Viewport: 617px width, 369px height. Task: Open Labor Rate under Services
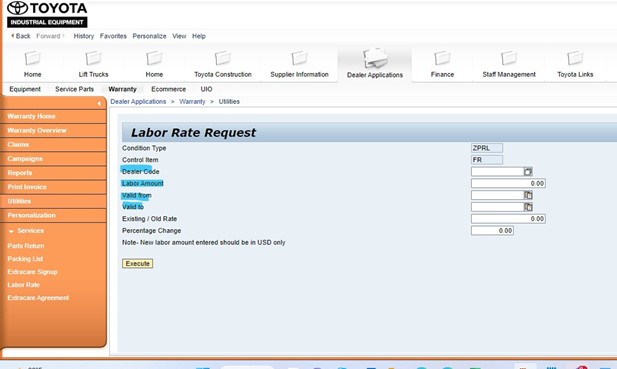click(x=24, y=285)
